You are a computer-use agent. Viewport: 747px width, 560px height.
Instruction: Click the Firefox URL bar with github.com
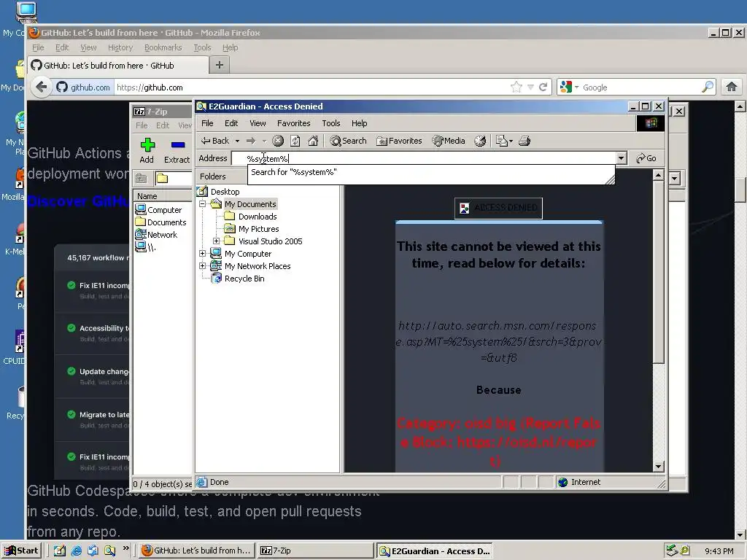tap(309, 87)
